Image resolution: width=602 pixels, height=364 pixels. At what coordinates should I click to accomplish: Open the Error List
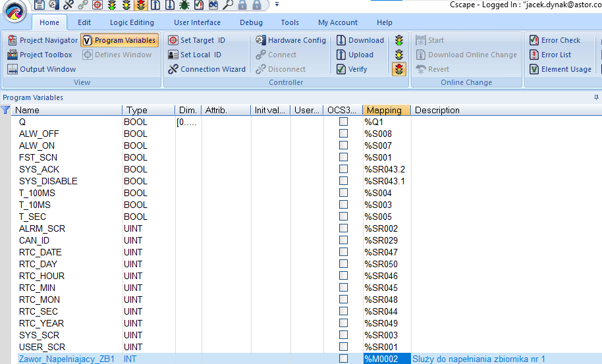pyautogui.click(x=550, y=55)
